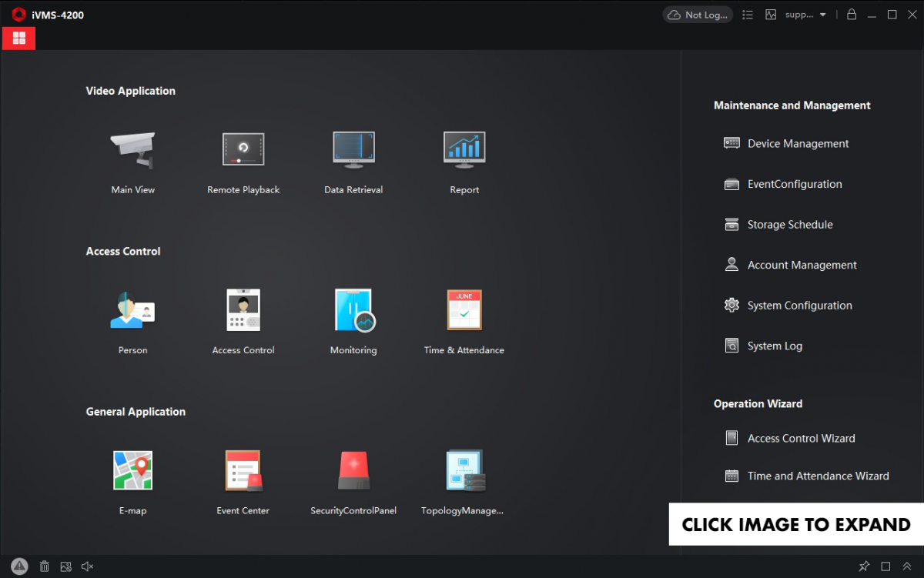Open the SecurityControlPanel siren icon
This screenshot has height=578, width=924.
(x=353, y=470)
